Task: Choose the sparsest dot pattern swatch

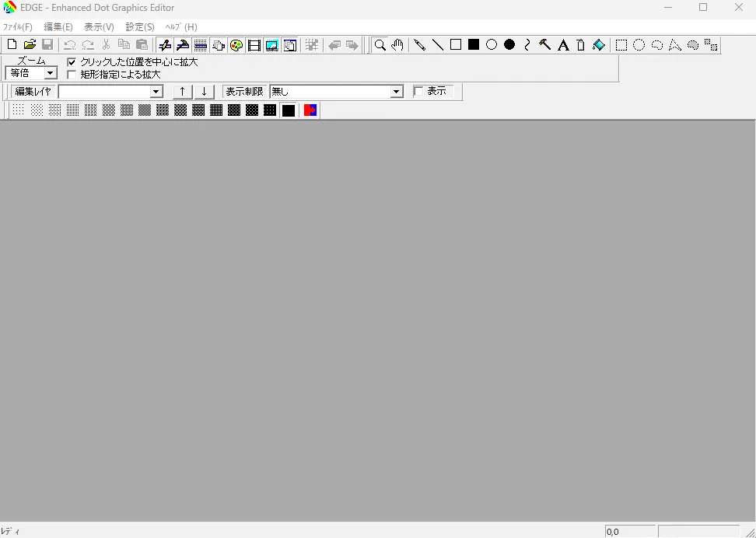Action: point(19,110)
